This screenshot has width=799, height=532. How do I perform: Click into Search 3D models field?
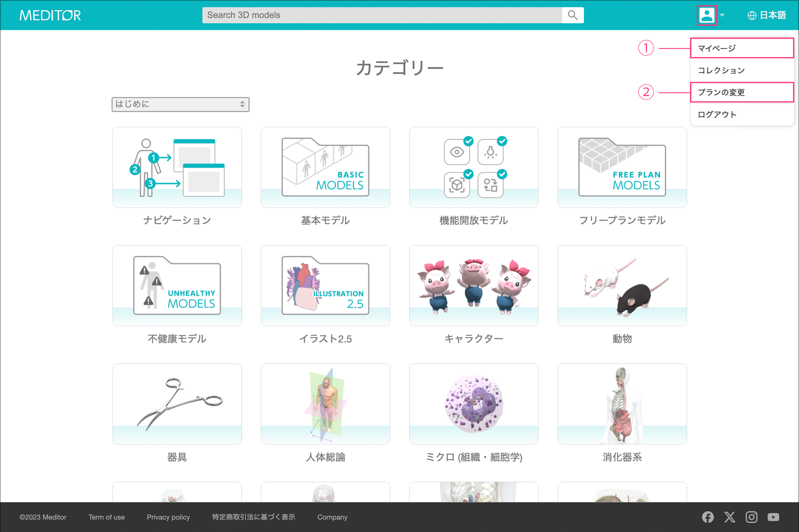[x=381, y=15]
